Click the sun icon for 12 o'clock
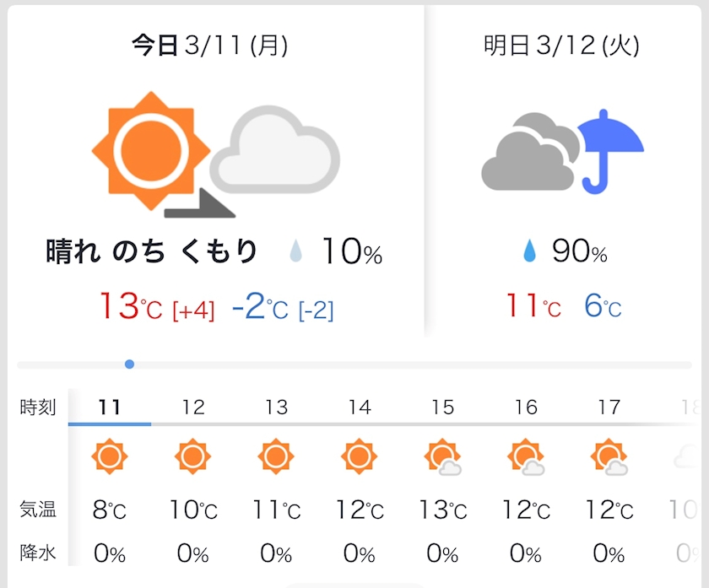This screenshot has height=588, width=709. [x=192, y=456]
